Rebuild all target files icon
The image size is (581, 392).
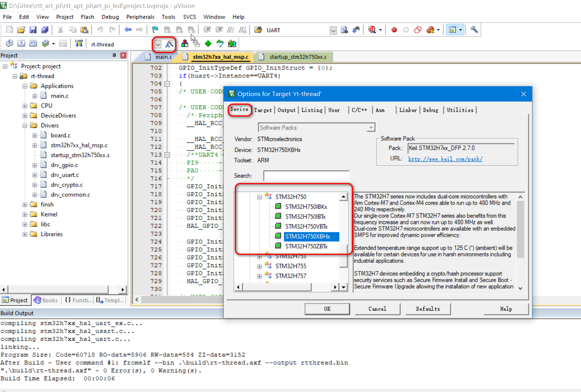(x=33, y=43)
